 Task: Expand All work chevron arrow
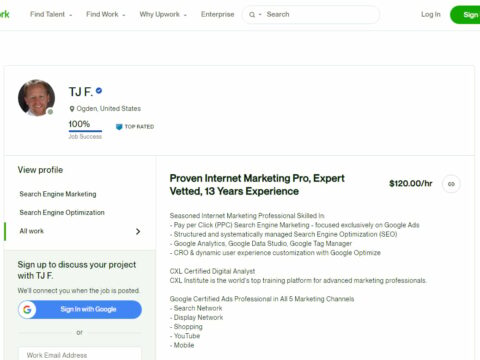138,231
